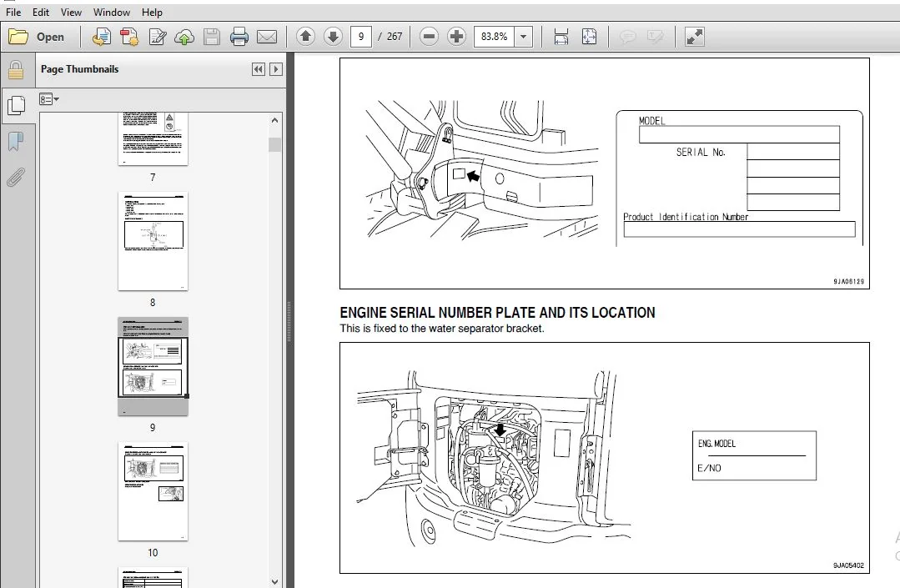Open the Window menu
900x588 pixels.
pyautogui.click(x=111, y=12)
